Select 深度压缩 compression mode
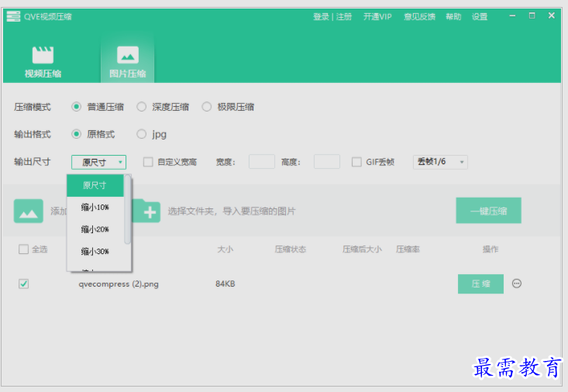 [x=142, y=107]
